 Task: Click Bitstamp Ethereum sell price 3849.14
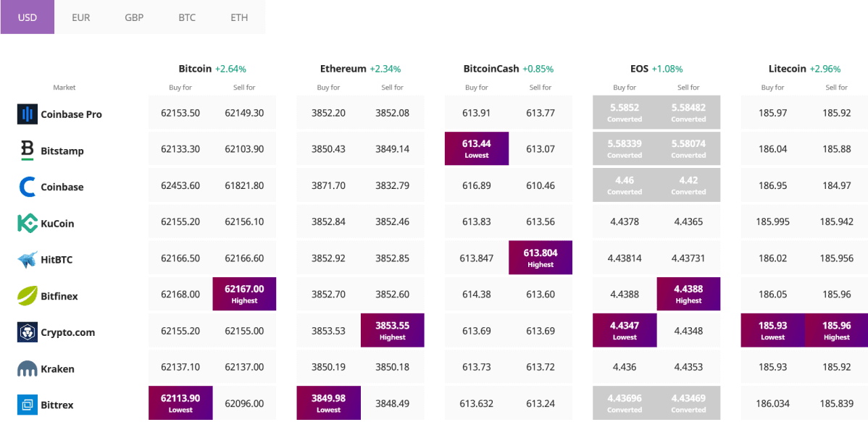(x=393, y=149)
